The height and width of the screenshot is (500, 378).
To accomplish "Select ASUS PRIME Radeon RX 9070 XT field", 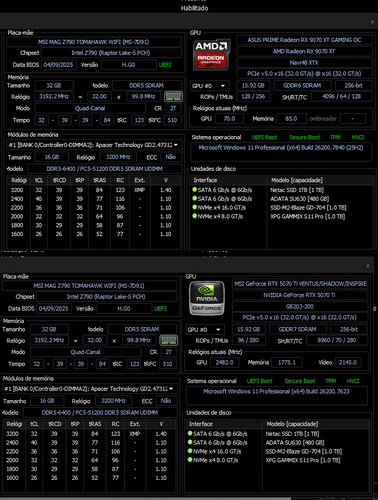I will (304, 40).
